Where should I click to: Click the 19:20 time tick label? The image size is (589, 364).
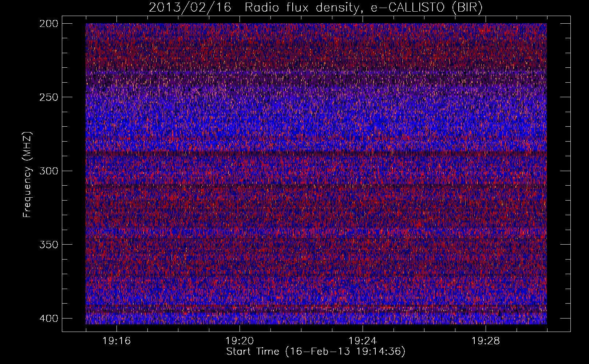tap(240, 341)
